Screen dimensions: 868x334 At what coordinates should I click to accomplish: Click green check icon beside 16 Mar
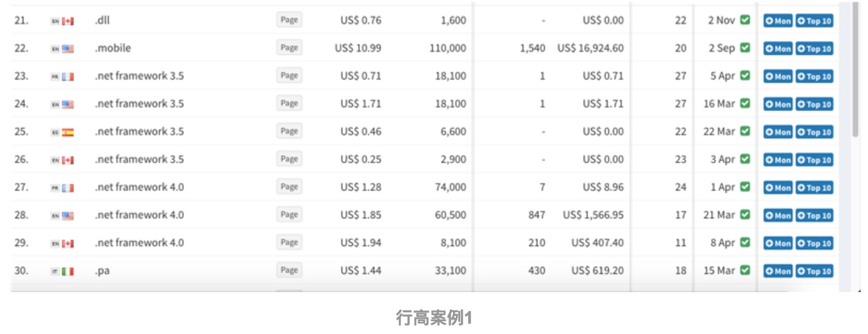tap(745, 103)
